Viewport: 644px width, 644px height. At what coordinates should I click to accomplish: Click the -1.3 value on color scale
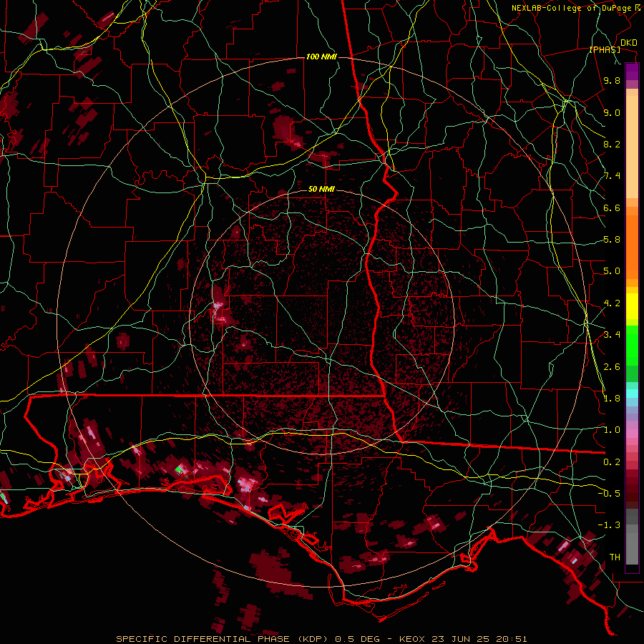tap(609, 525)
